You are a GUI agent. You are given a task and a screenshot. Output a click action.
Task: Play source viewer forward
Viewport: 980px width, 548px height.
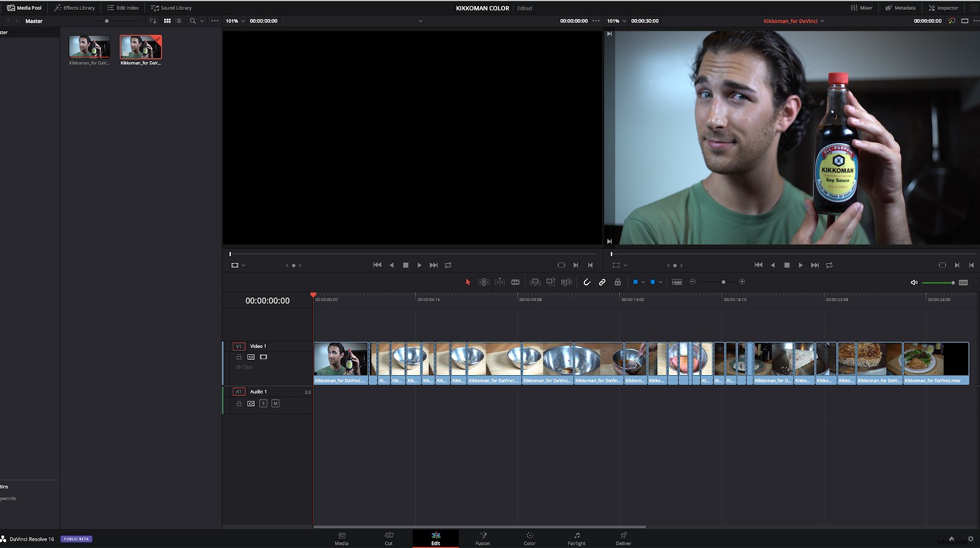[x=420, y=265]
